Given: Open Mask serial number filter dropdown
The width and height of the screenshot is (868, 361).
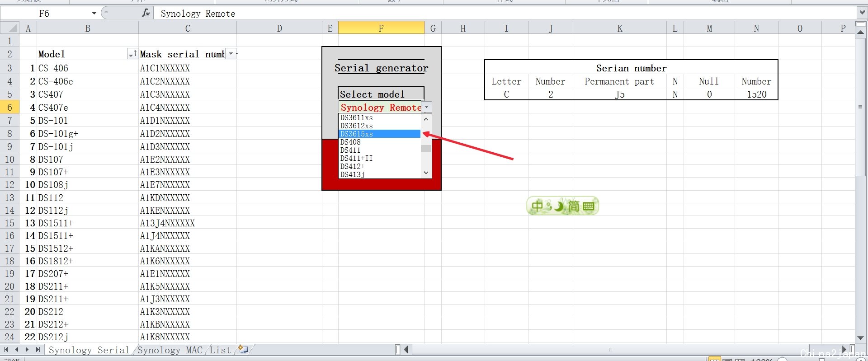Looking at the screenshot, I should pos(231,54).
